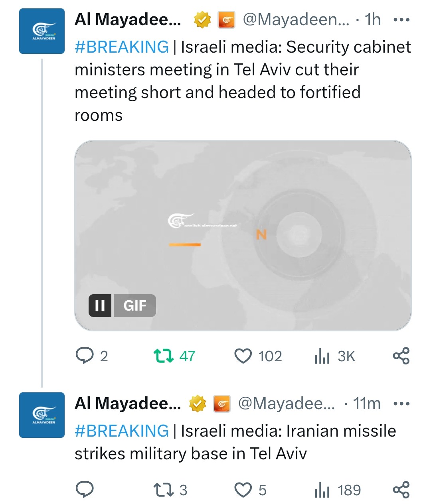Open more options on the 1h tweet
The height and width of the screenshot is (504, 431).
click(401, 20)
